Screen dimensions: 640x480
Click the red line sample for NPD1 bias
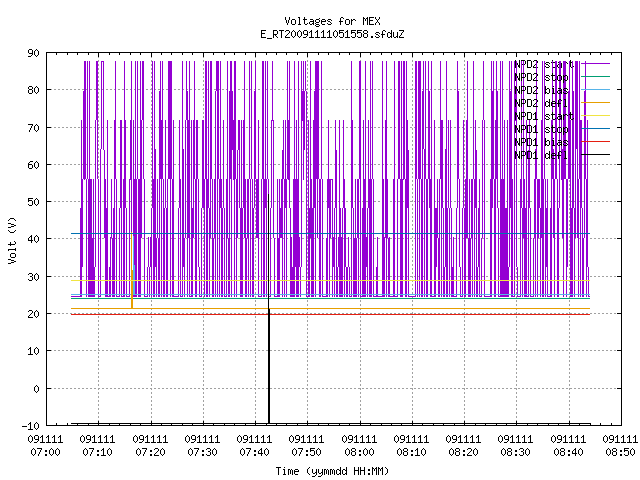(596, 142)
